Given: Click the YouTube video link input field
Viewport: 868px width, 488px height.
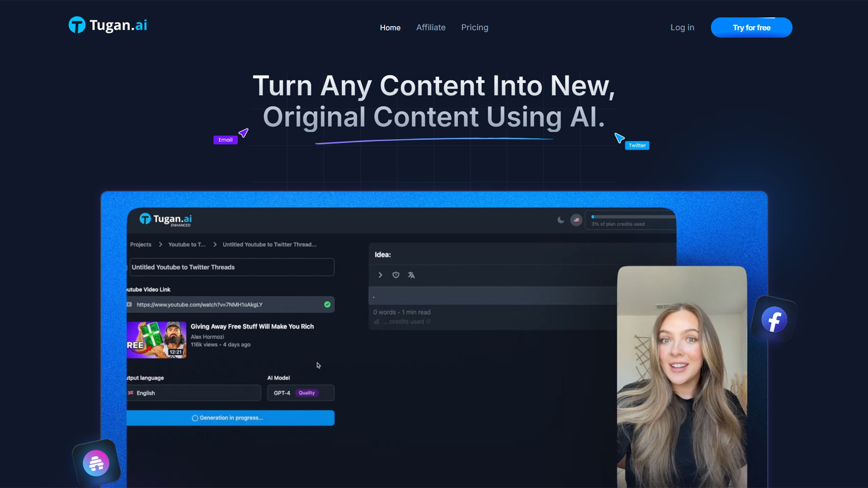Looking at the screenshot, I should coord(231,305).
